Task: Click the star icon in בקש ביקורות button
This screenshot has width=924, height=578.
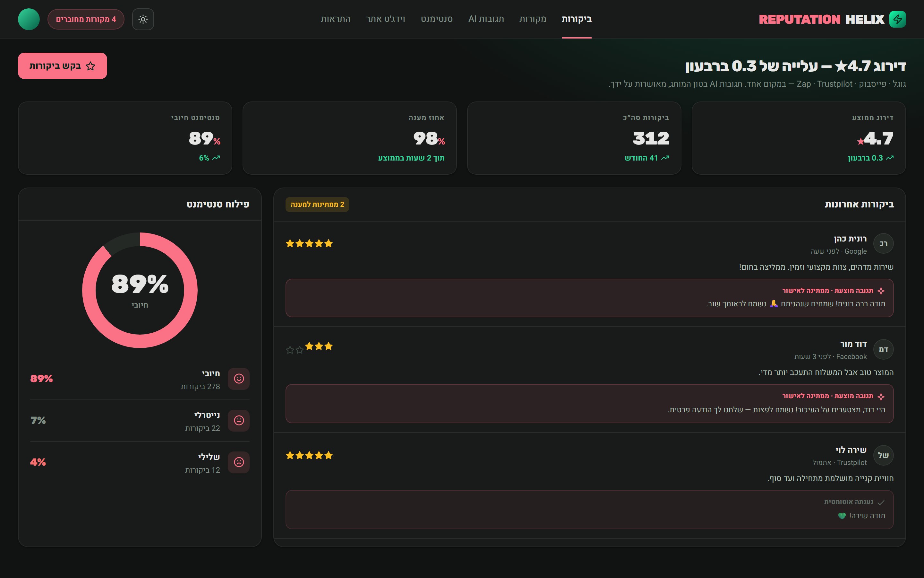Action: tap(90, 66)
